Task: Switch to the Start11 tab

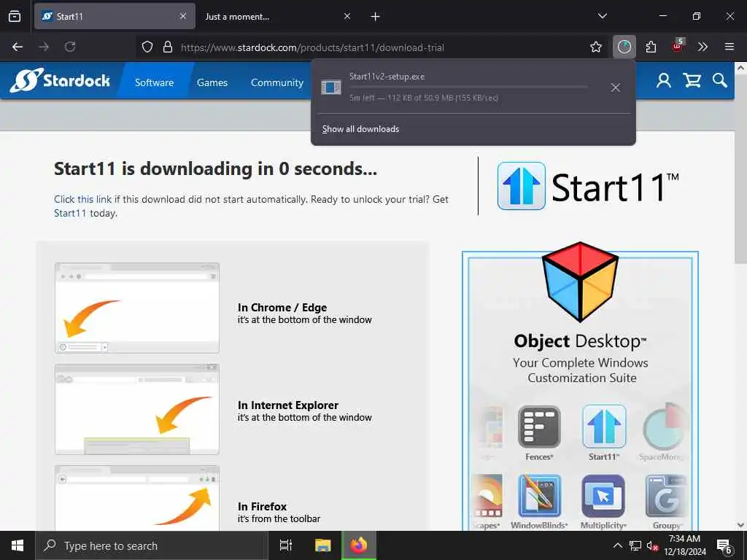Action: [115, 16]
